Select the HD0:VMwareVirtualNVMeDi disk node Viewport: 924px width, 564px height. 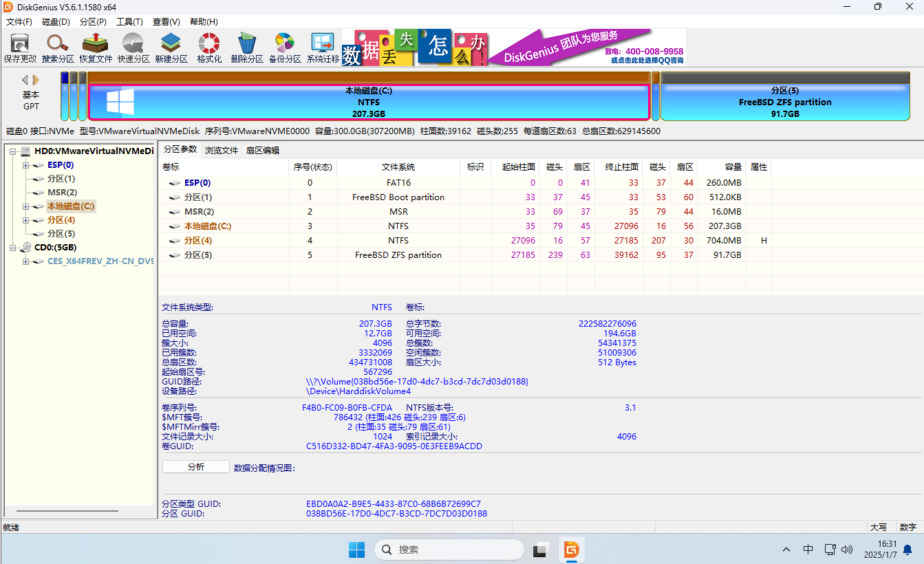[x=94, y=151]
